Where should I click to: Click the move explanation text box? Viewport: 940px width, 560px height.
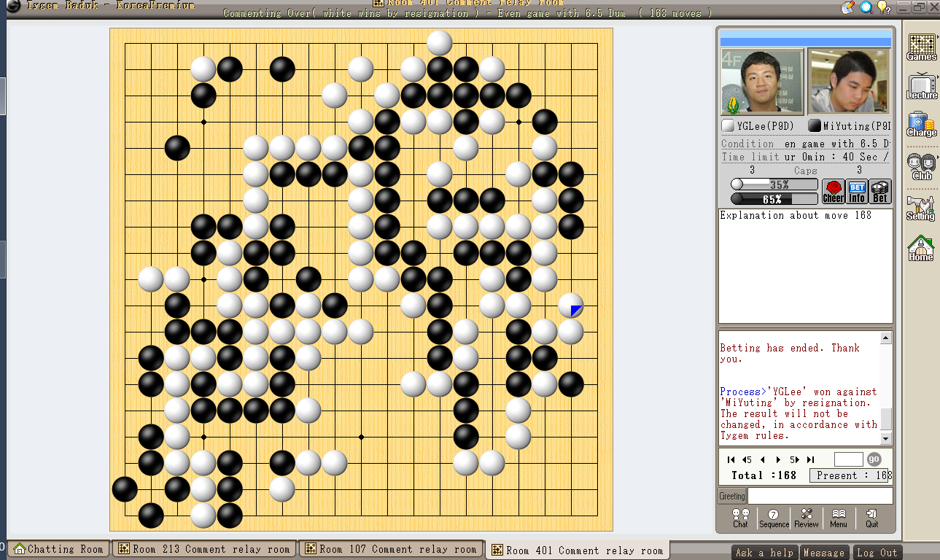(x=806, y=266)
